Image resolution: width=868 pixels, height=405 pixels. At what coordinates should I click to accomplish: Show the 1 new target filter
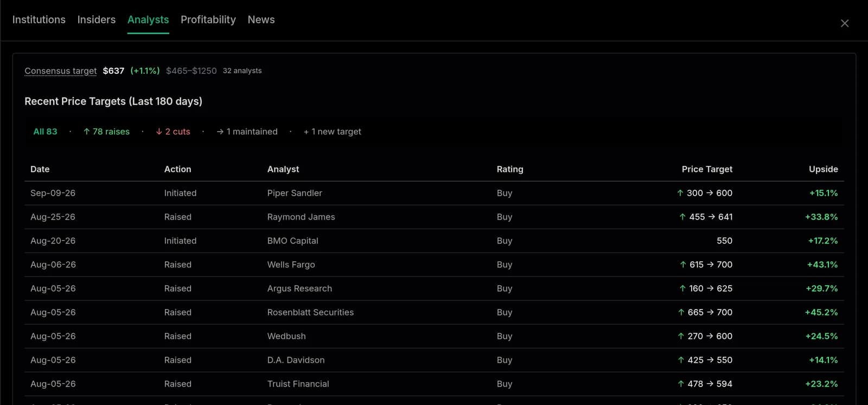tap(332, 131)
